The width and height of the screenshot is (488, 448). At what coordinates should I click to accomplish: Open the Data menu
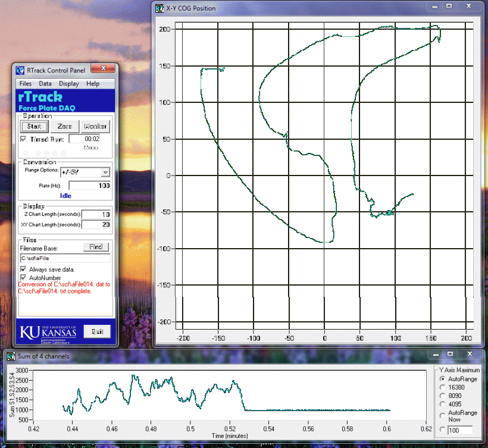[x=45, y=84]
